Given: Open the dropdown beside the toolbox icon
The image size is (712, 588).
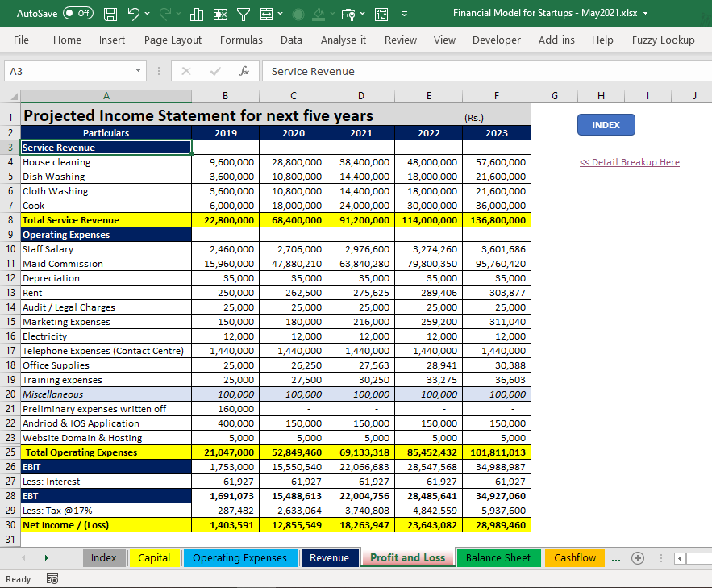Looking at the screenshot, I should [x=362, y=14].
